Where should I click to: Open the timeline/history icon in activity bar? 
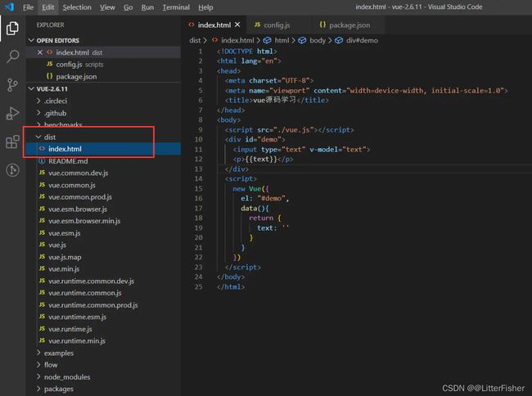click(x=12, y=170)
